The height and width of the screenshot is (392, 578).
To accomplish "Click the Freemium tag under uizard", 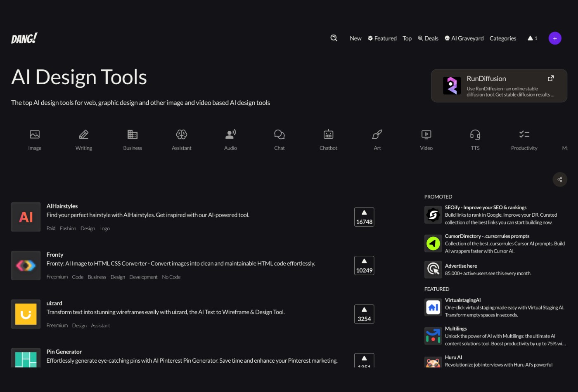I will [x=57, y=326].
